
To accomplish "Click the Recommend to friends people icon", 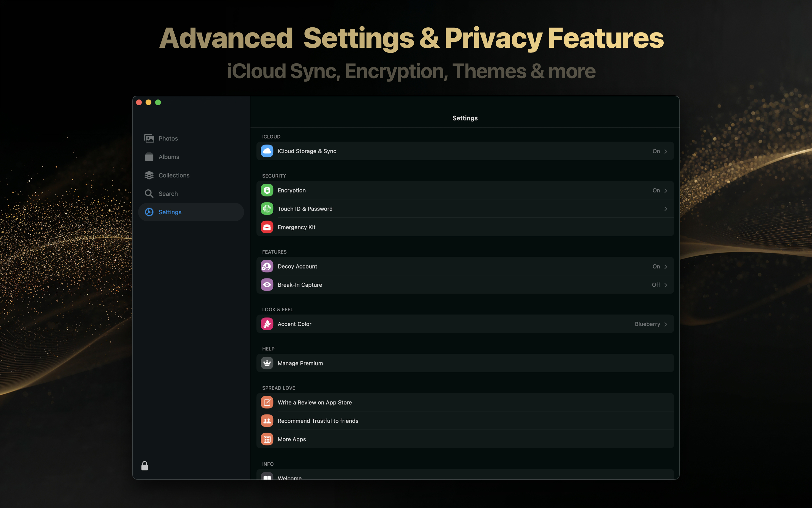I will pyautogui.click(x=267, y=421).
